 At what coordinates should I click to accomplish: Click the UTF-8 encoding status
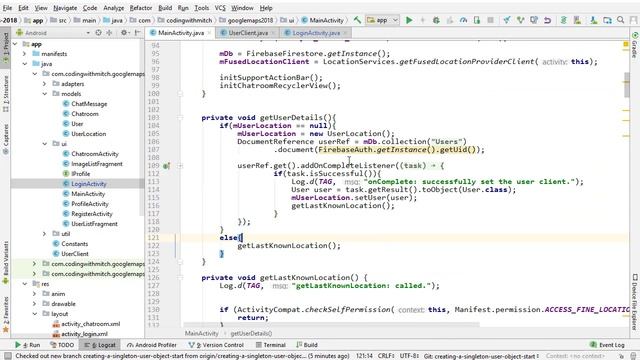coord(409,356)
